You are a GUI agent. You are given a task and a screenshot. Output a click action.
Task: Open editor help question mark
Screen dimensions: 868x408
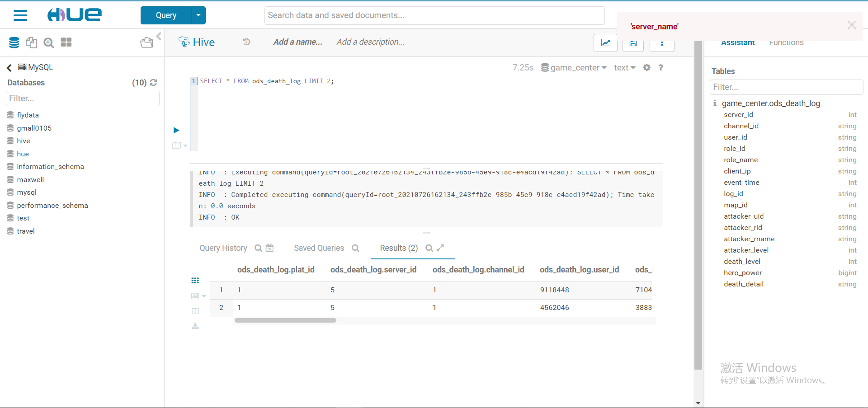pyautogui.click(x=661, y=67)
